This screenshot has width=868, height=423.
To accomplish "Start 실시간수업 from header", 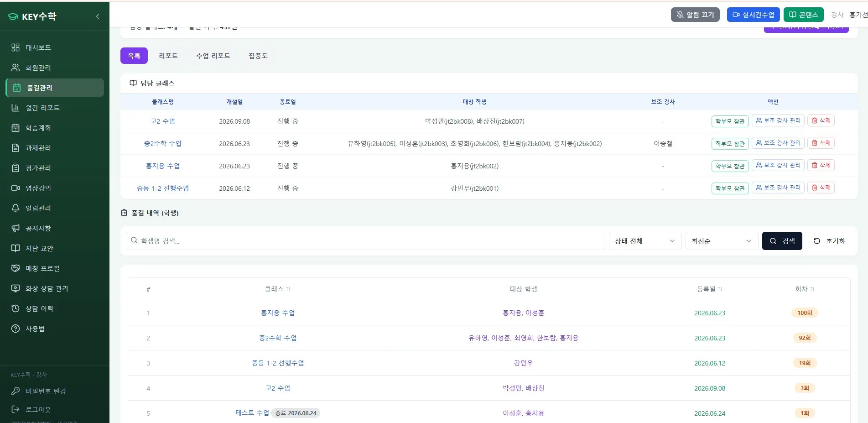I will pyautogui.click(x=754, y=15).
